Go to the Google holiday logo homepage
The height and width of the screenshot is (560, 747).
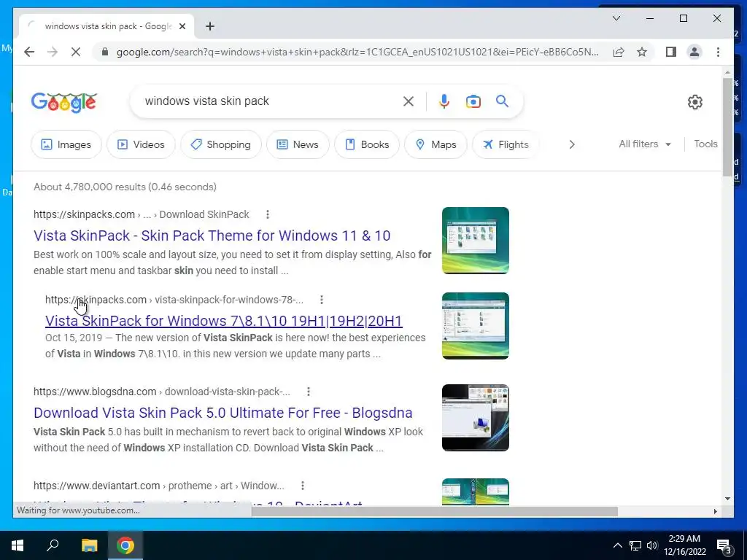click(64, 101)
